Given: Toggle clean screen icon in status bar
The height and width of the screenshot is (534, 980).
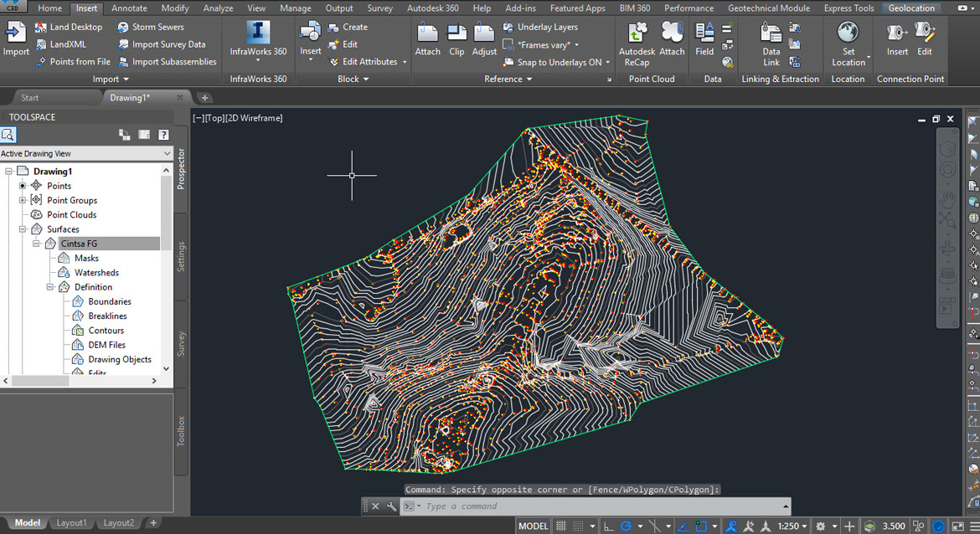Looking at the screenshot, I should (x=957, y=526).
